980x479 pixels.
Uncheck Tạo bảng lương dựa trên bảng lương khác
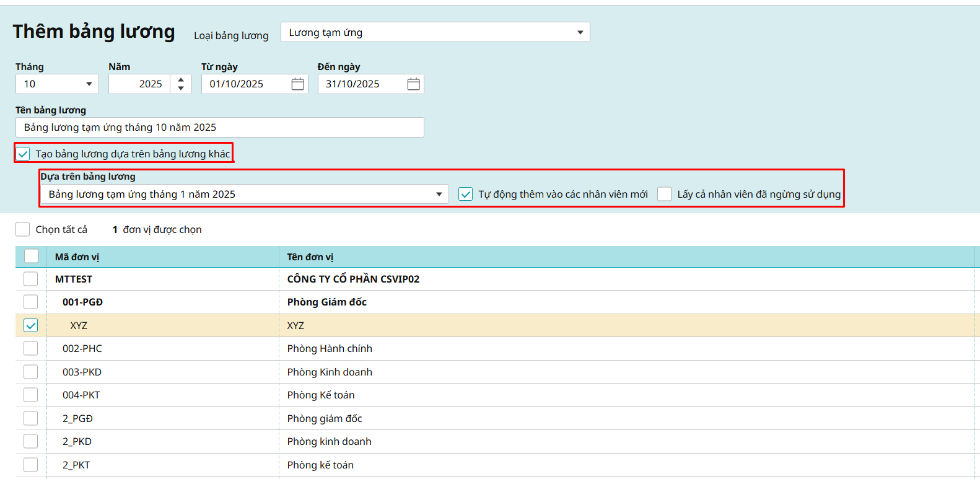pyautogui.click(x=24, y=154)
